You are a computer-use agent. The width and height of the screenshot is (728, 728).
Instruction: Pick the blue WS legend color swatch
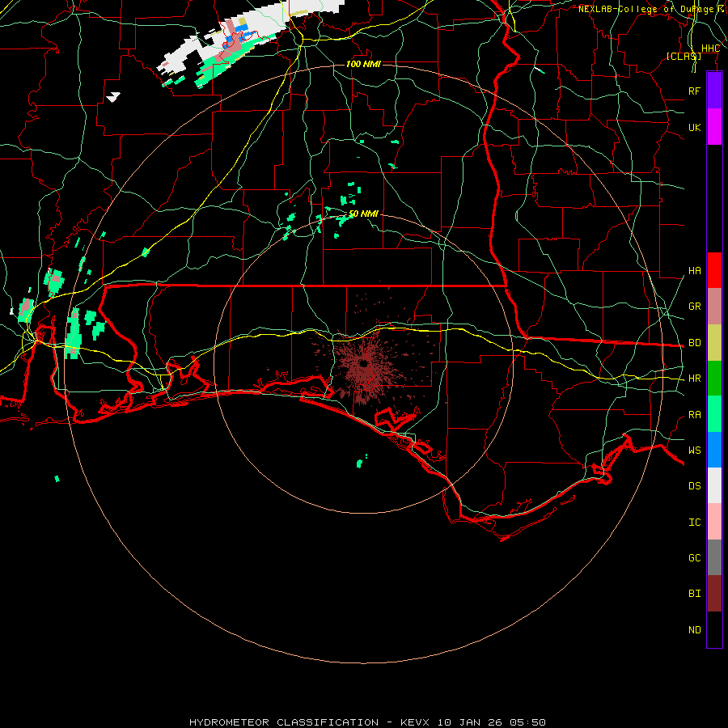[714, 450]
